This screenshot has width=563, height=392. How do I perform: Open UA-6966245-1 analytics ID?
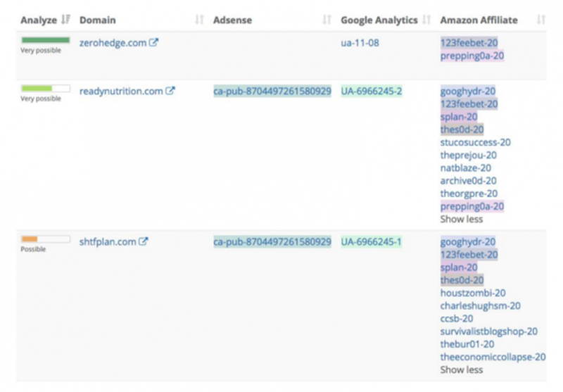(x=372, y=242)
